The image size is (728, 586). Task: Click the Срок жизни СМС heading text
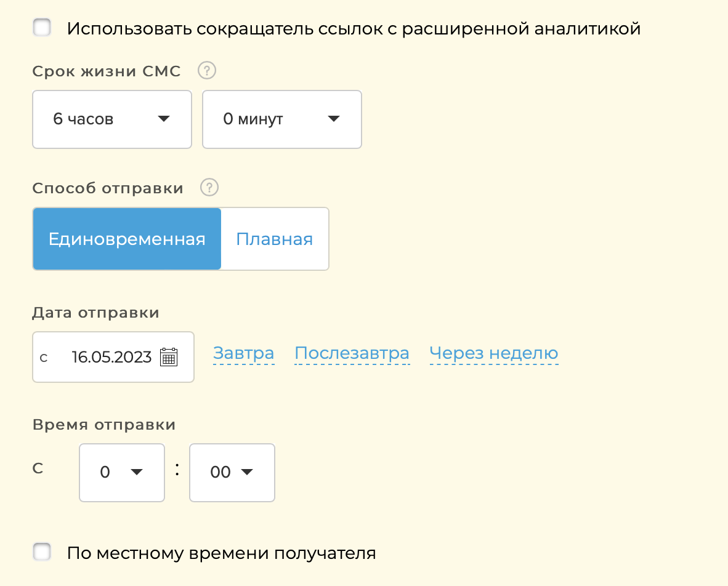tap(107, 71)
